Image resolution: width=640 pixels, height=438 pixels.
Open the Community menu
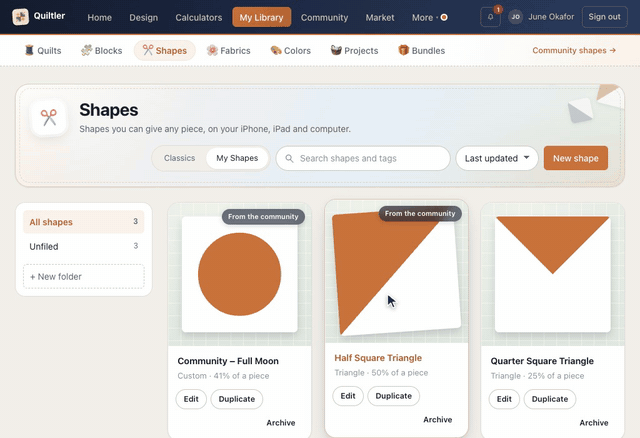tap(324, 18)
